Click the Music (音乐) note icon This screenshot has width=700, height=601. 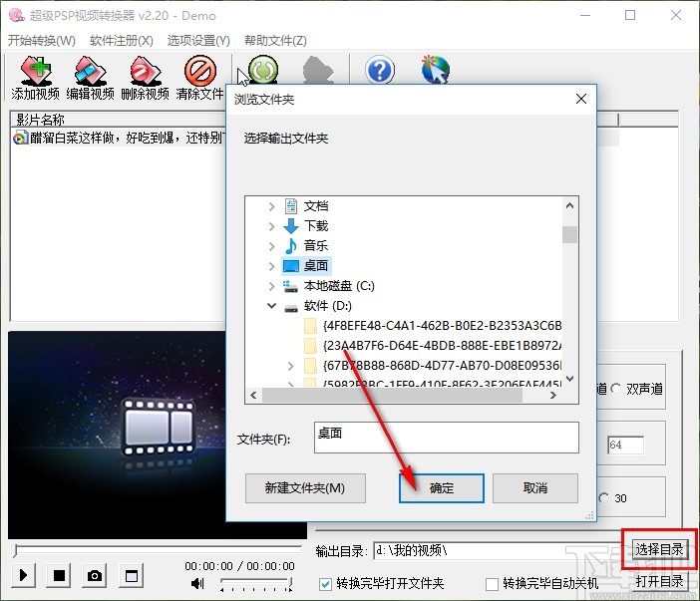click(x=291, y=246)
